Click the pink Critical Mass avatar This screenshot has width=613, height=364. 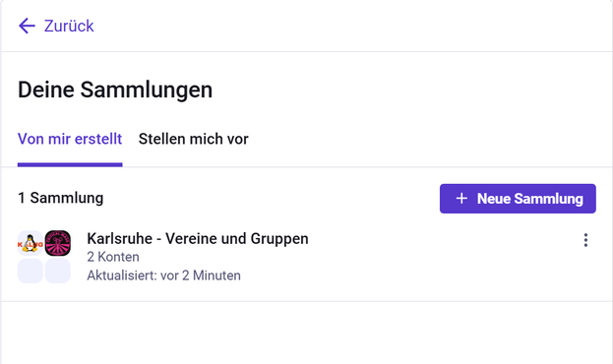[58, 243]
